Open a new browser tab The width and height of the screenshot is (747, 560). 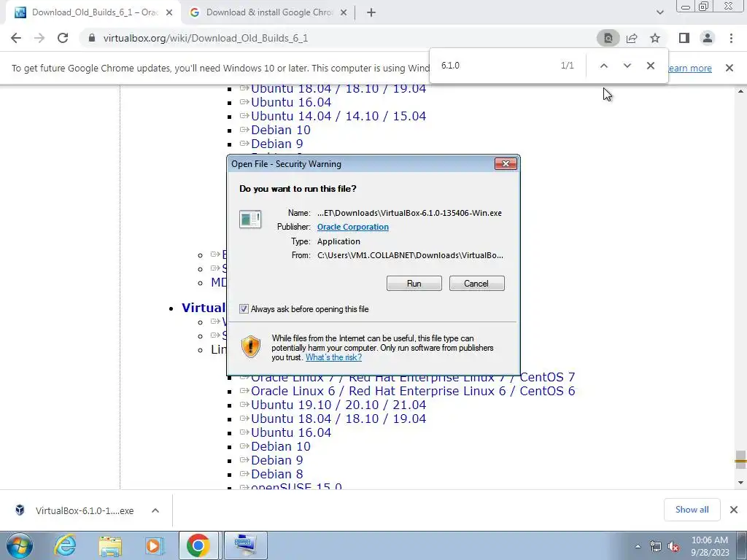click(x=371, y=13)
